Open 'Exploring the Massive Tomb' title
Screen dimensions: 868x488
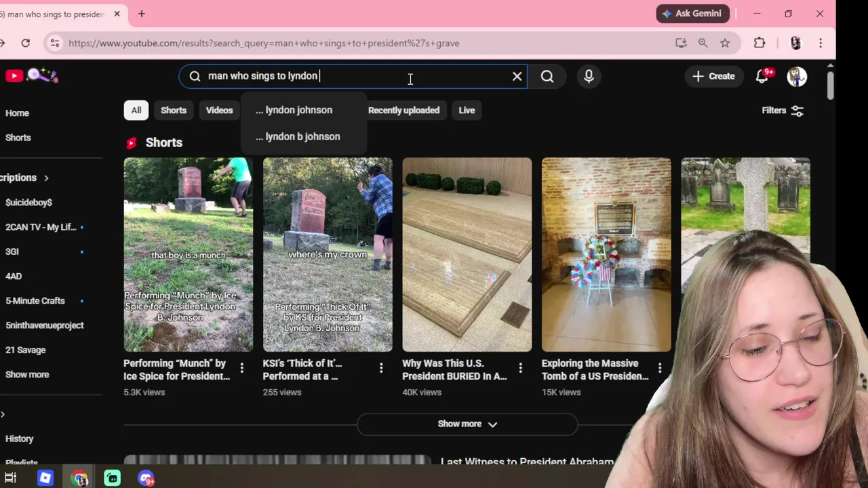point(595,370)
